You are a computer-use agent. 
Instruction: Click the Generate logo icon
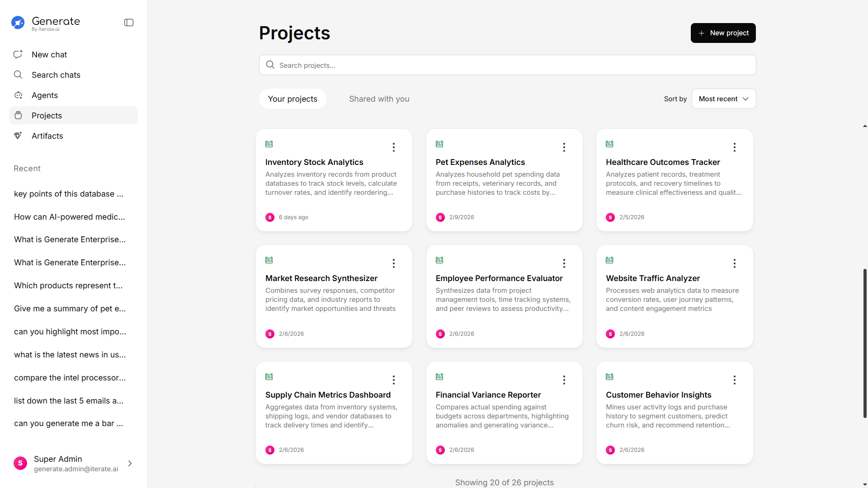pyautogui.click(x=18, y=23)
